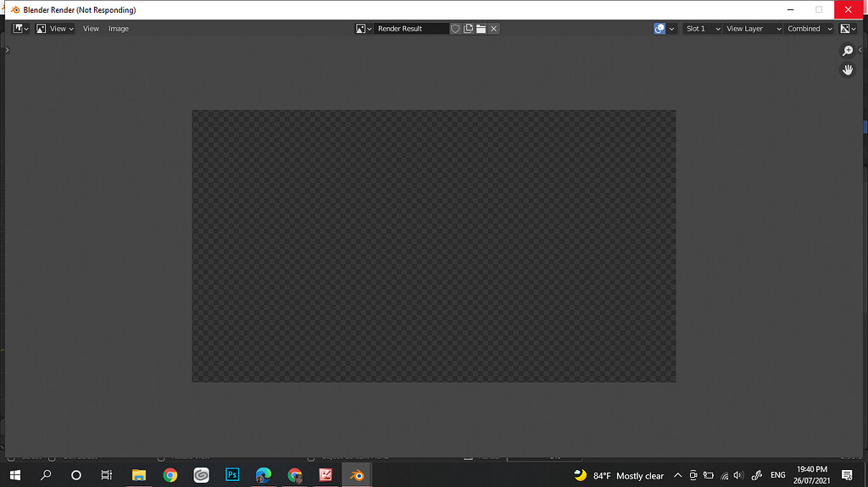The width and height of the screenshot is (868, 487).
Task: Open the View menu
Action: point(91,29)
